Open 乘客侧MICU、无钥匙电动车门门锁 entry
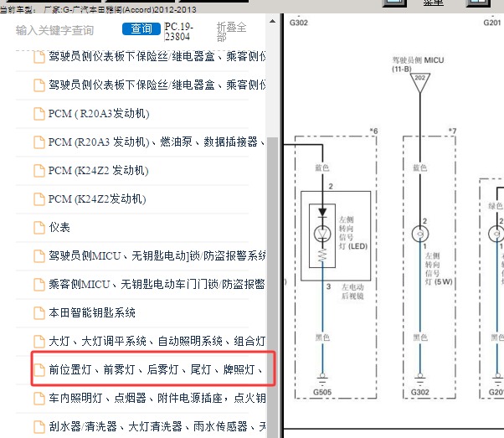 click(x=157, y=284)
